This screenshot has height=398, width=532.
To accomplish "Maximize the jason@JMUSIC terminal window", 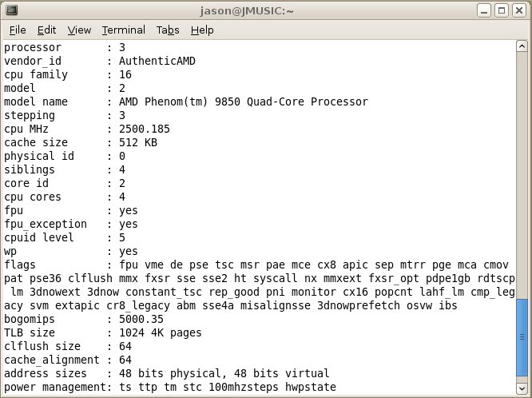I will [502, 10].
